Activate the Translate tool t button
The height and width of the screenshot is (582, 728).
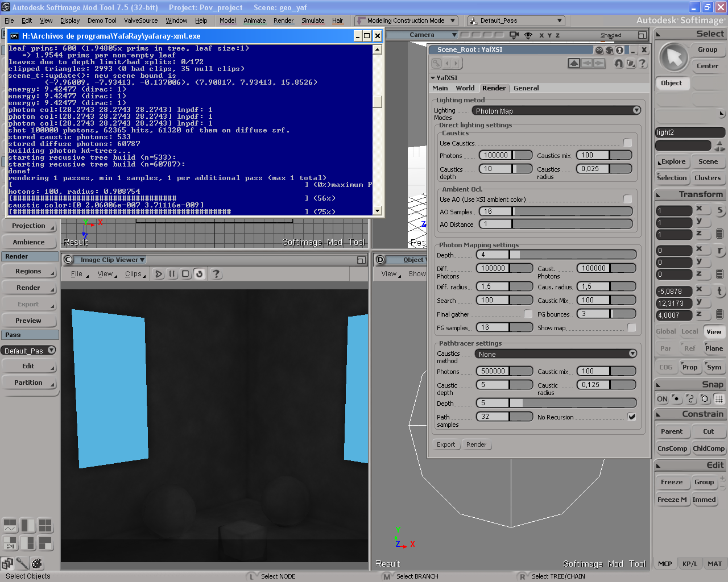tap(719, 291)
